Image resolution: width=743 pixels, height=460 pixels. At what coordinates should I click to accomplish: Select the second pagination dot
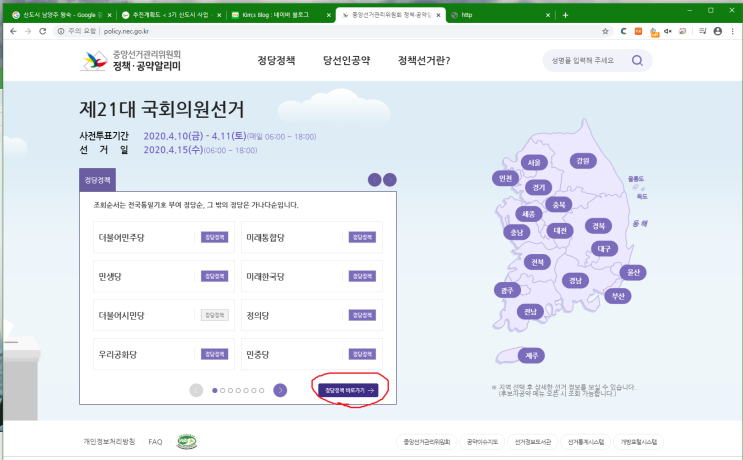[222, 390]
